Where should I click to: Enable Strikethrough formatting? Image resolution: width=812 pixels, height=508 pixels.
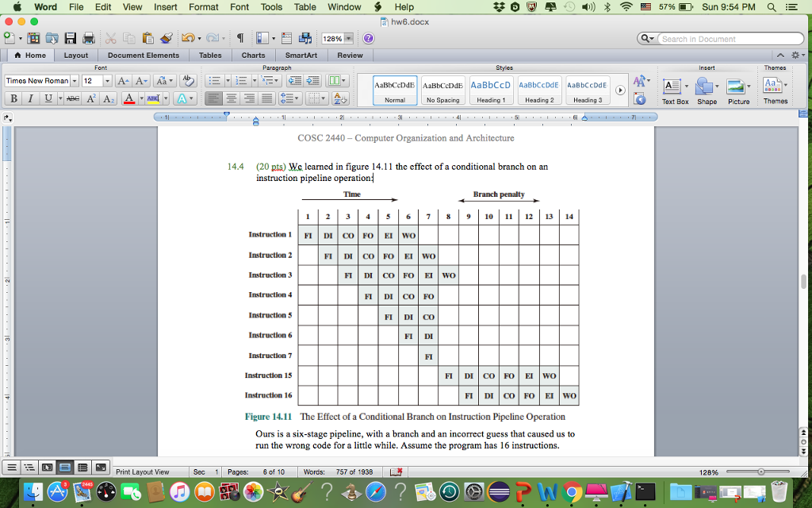[71, 97]
